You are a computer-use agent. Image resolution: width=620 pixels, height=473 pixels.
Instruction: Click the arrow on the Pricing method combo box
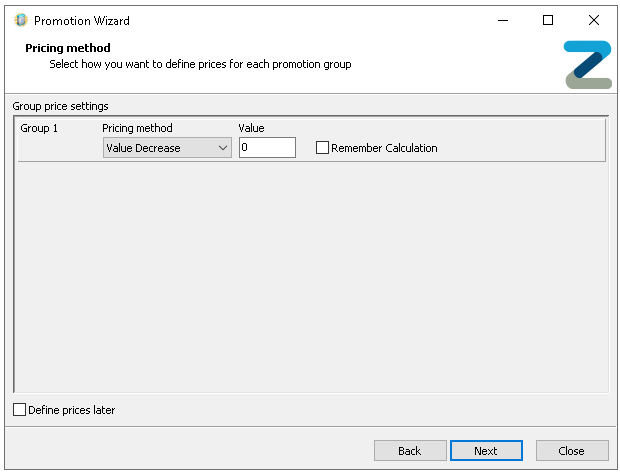point(223,148)
